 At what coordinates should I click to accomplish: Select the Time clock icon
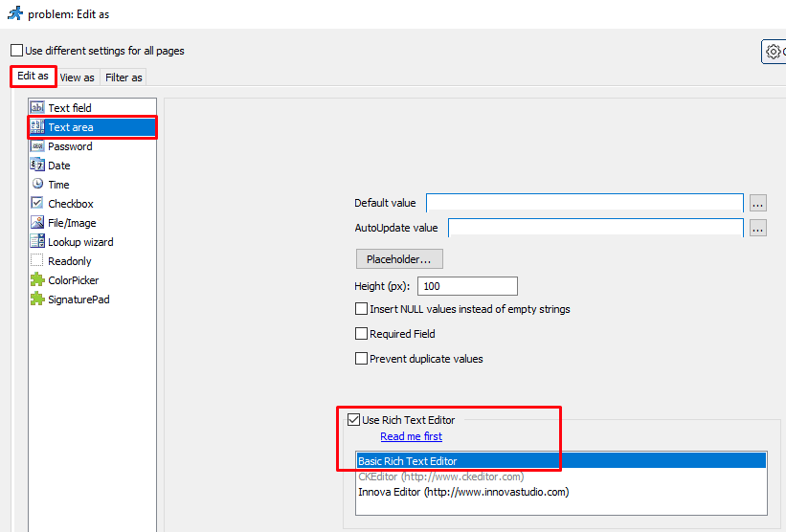click(x=37, y=185)
